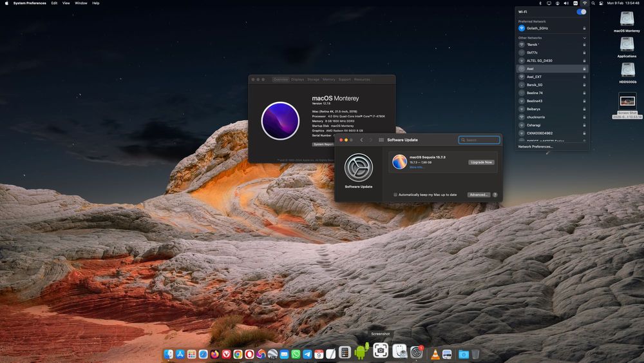
Task: Open Control Center in the menu bar
Action: tap(601, 3)
